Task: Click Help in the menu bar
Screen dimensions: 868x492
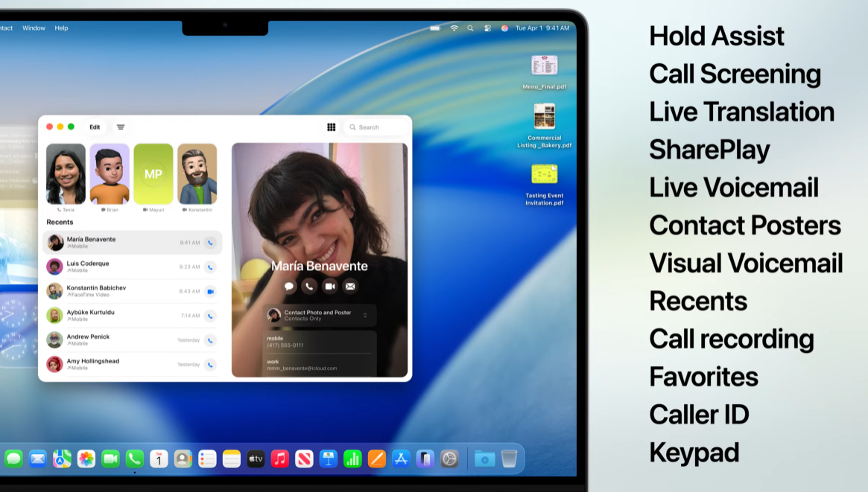Action: tap(62, 28)
